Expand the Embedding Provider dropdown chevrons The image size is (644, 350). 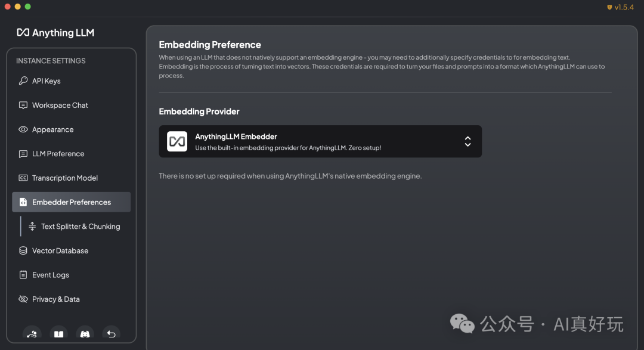[x=467, y=141]
